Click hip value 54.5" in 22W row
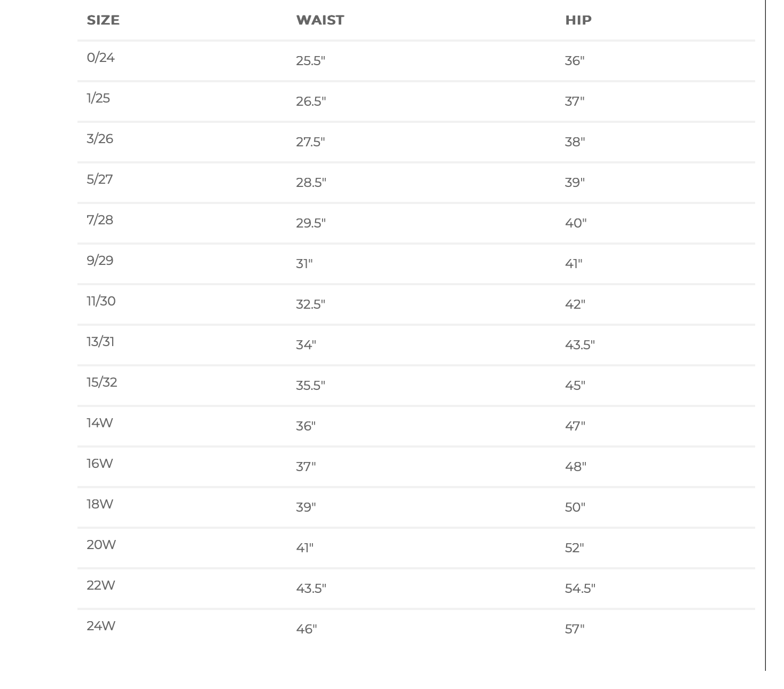The height and width of the screenshot is (689, 784). (x=580, y=589)
